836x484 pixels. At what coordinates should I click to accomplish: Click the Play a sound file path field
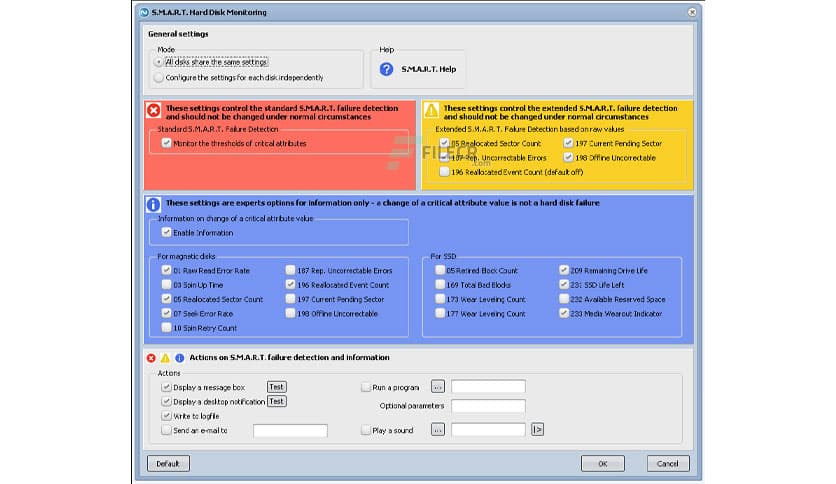tap(488, 430)
